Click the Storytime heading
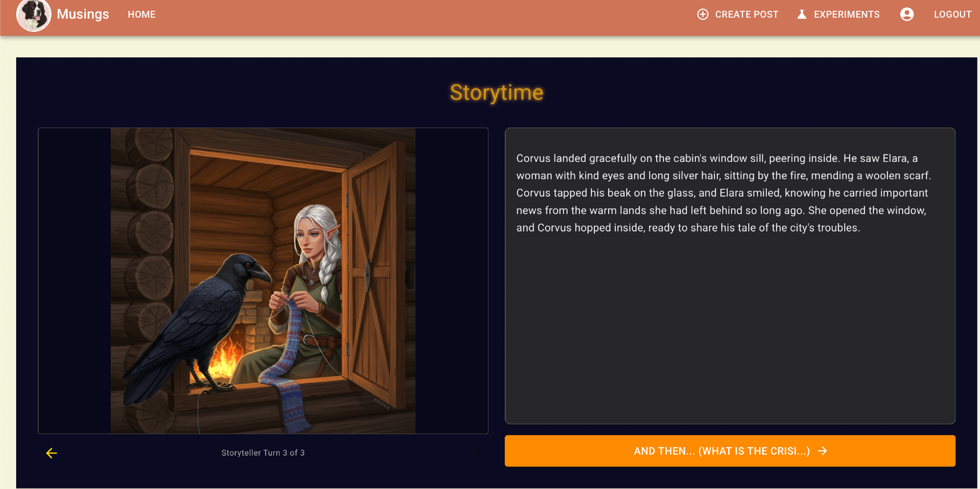The height and width of the screenshot is (489, 980). 496,92
